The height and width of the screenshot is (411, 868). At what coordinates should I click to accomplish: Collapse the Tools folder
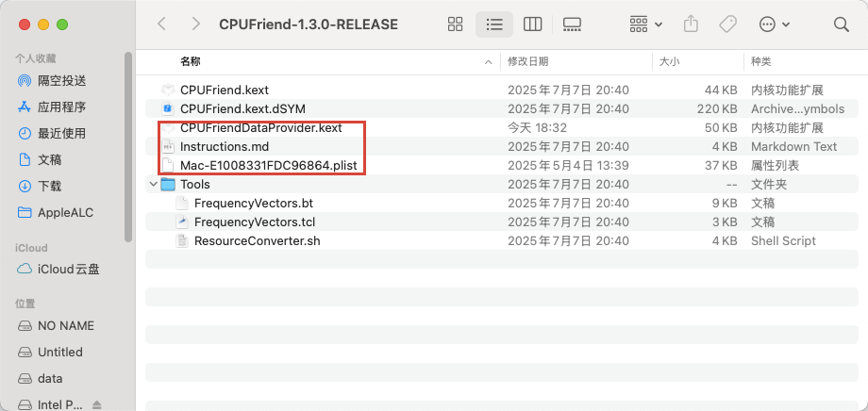(152, 184)
